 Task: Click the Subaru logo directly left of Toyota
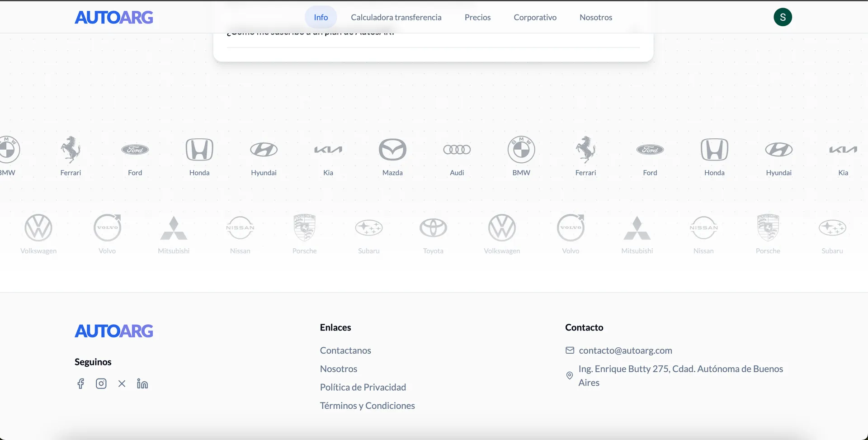point(369,227)
